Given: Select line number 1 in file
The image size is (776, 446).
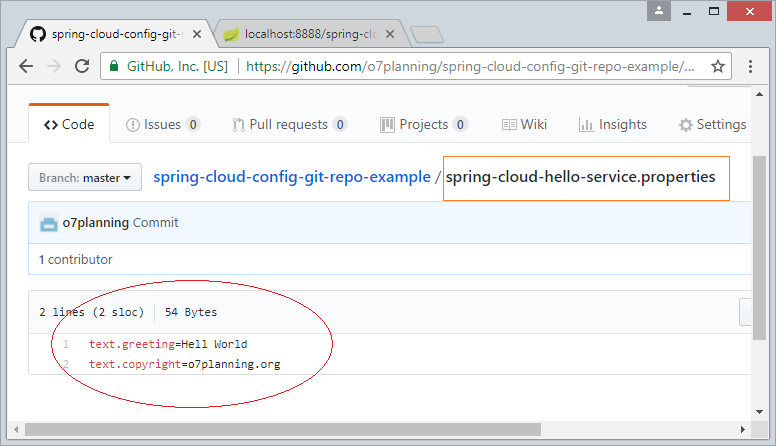Looking at the screenshot, I should click(x=66, y=344).
